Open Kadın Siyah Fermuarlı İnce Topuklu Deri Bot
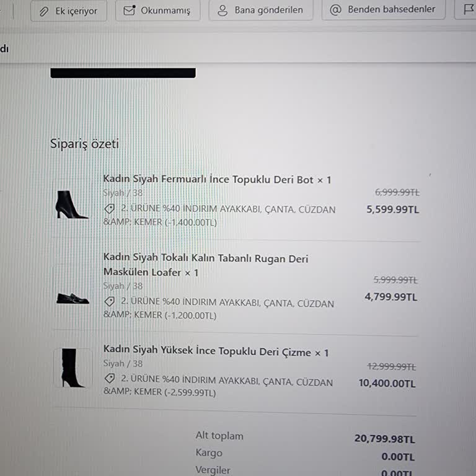476x476 pixels. click(217, 179)
